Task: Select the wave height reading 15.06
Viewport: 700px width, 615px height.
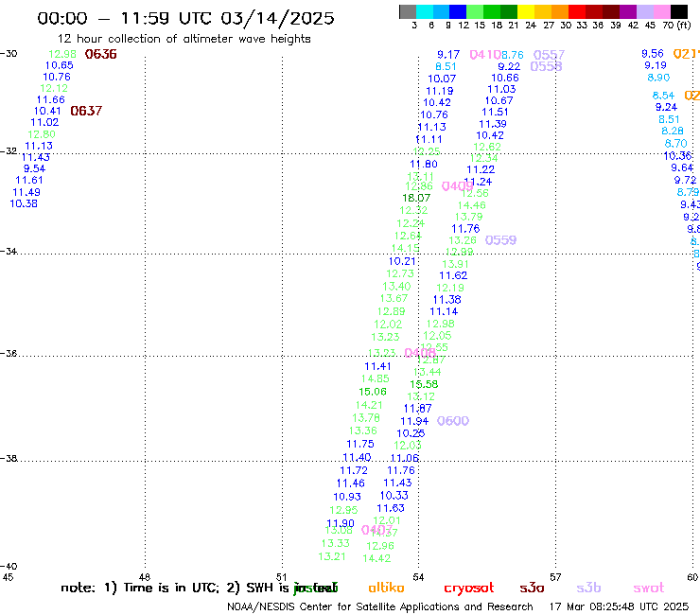Action: [373, 392]
